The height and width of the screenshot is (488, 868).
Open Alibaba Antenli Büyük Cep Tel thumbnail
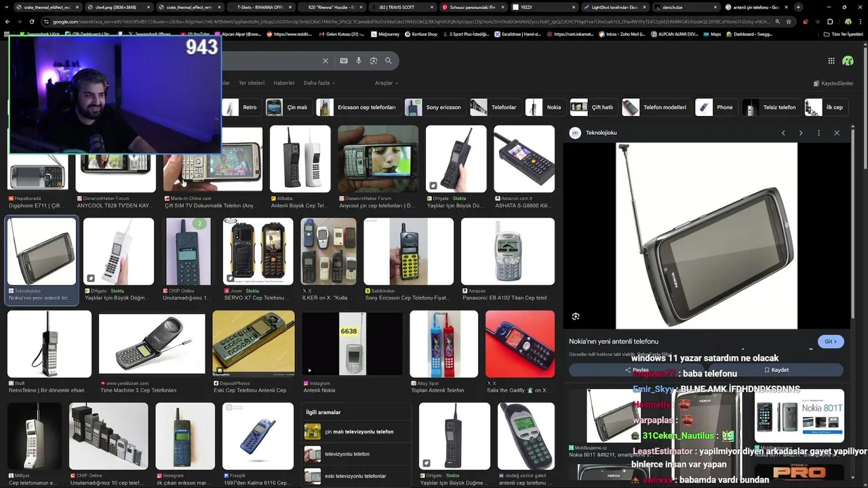click(300, 159)
